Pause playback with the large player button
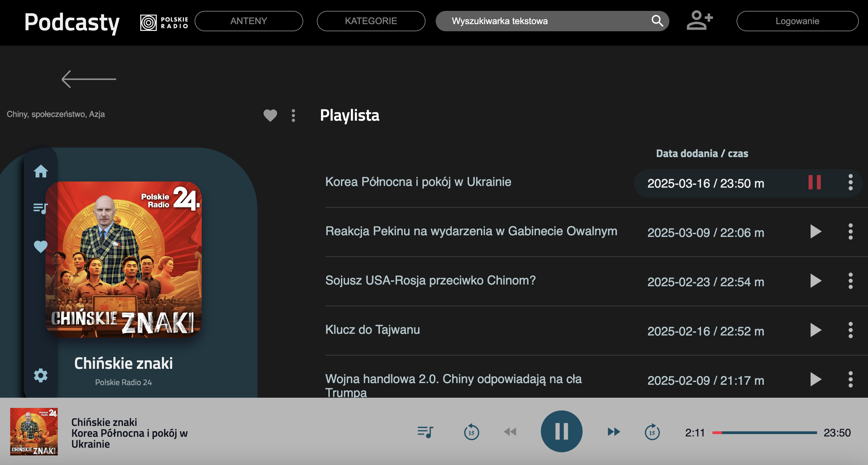 [x=561, y=431]
